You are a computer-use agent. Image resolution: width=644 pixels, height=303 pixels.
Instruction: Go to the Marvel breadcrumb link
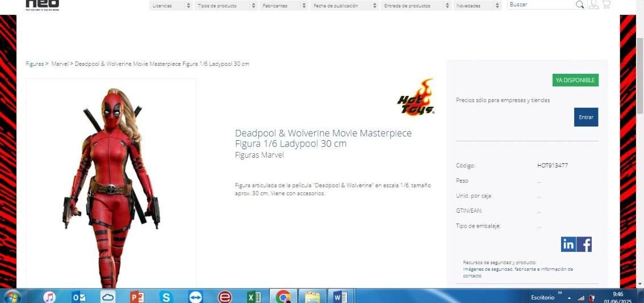(60, 64)
